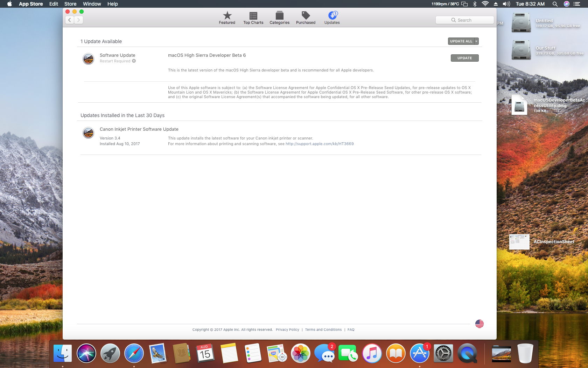This screenshot has width=588, height=368.
Task: Open the Bluetooth menu bar icon
Action: (x=475, y=4)
